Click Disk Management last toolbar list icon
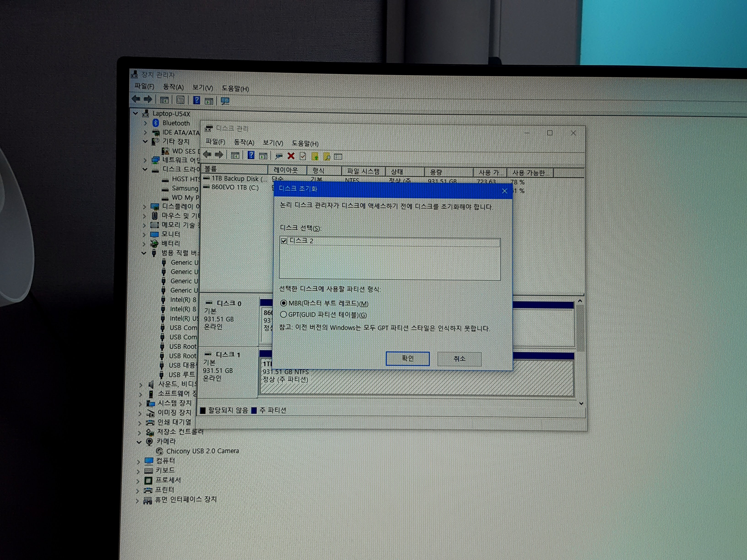747x560 pixels. coord(338,157)
